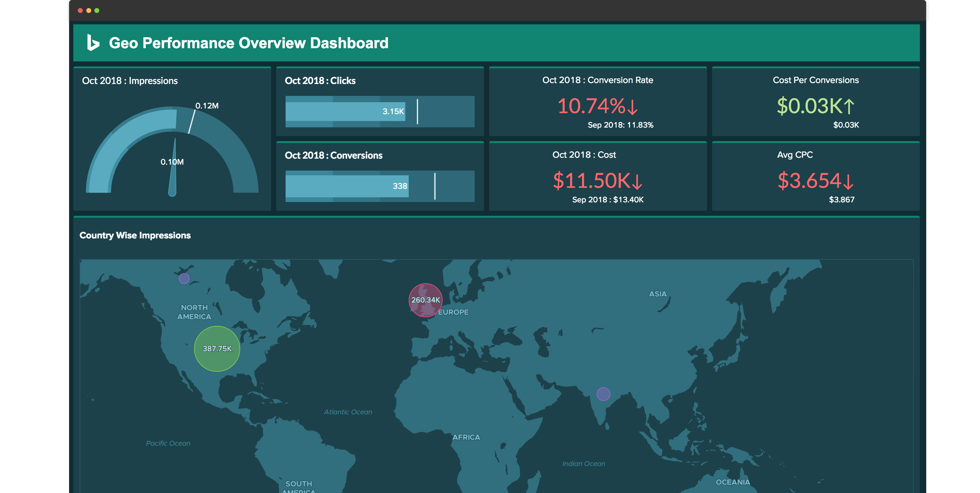980x493 pixels.
Task: Click the Clicks progress bar showing 3.15K
Action: point(345,112)
